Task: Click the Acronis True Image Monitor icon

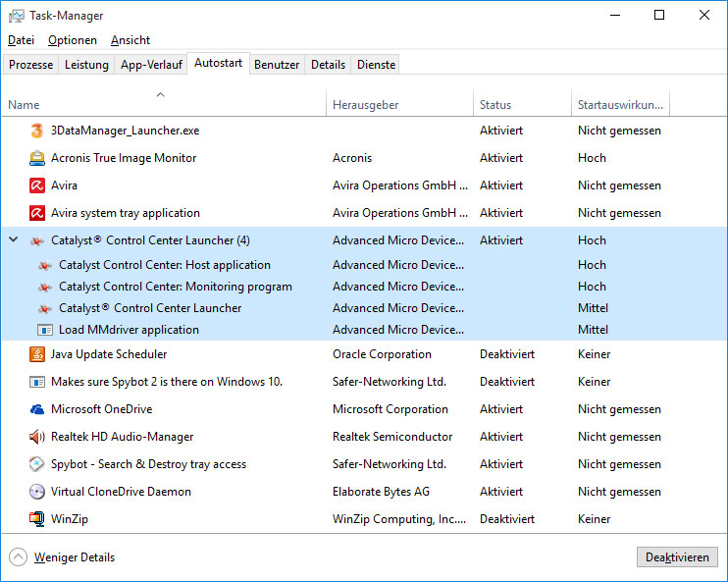Action: 36,158
